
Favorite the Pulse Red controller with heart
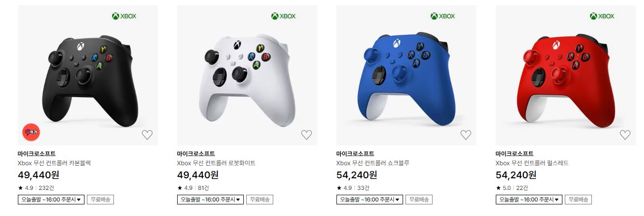625,135
